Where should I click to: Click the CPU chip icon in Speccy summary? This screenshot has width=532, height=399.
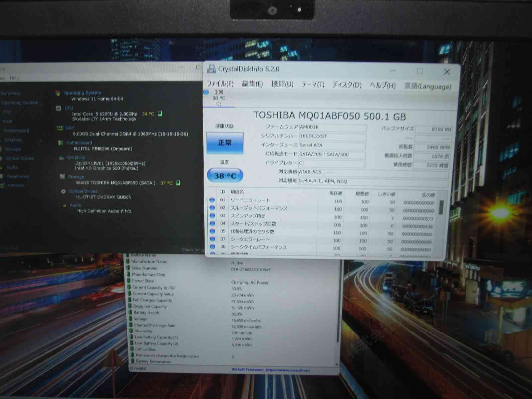(x=59, y=108)
